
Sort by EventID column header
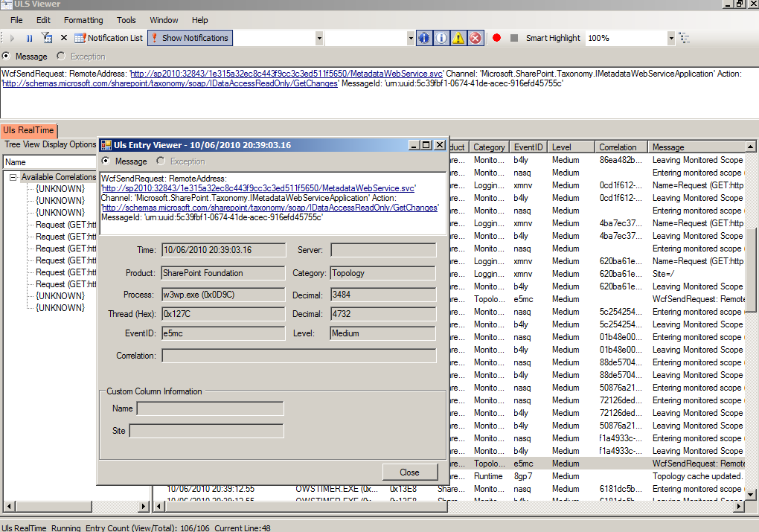(x=528, y=147)
